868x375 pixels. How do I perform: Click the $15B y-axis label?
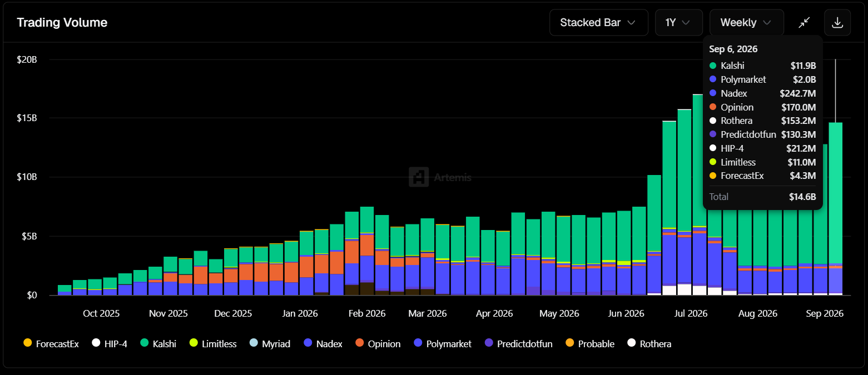point(27,118)
